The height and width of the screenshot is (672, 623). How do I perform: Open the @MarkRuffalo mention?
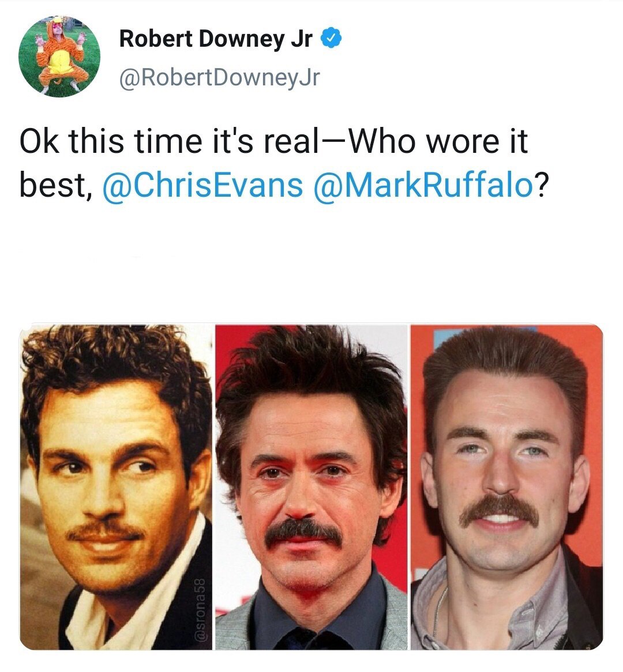coord(422,186)
